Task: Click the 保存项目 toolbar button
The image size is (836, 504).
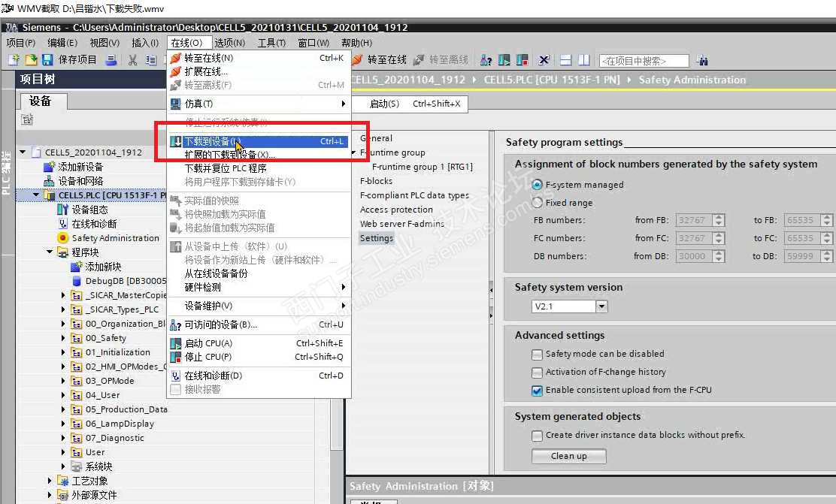Action: point(69,59)
